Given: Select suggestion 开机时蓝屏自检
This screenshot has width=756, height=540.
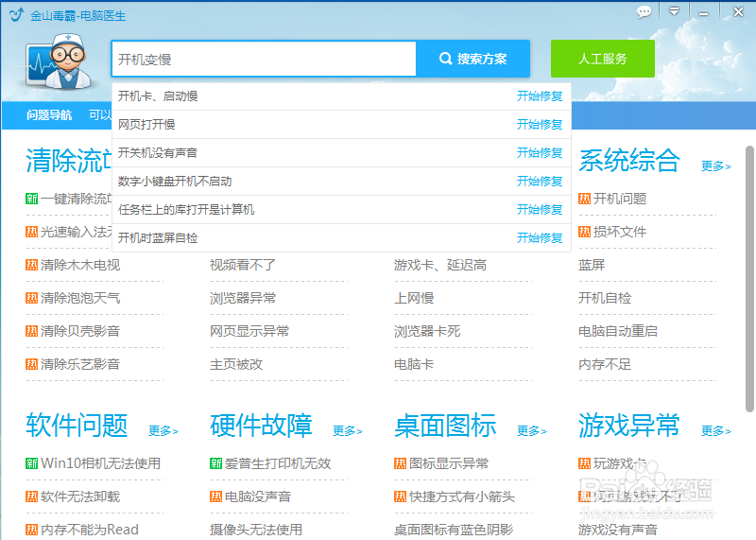Looking at the screenshot, I should (x=158, y=238).
